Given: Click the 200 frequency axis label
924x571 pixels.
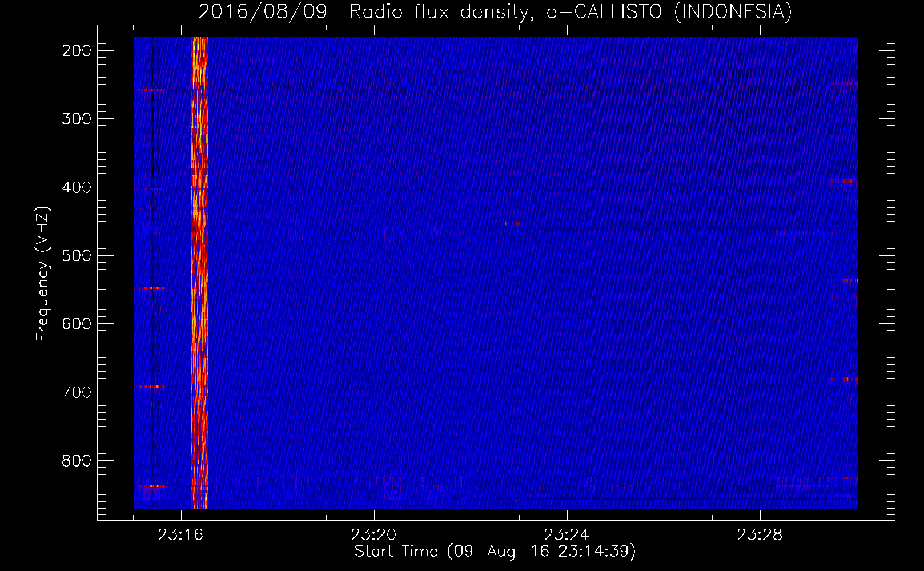Looking at the screenshot, I should point(77,51).
